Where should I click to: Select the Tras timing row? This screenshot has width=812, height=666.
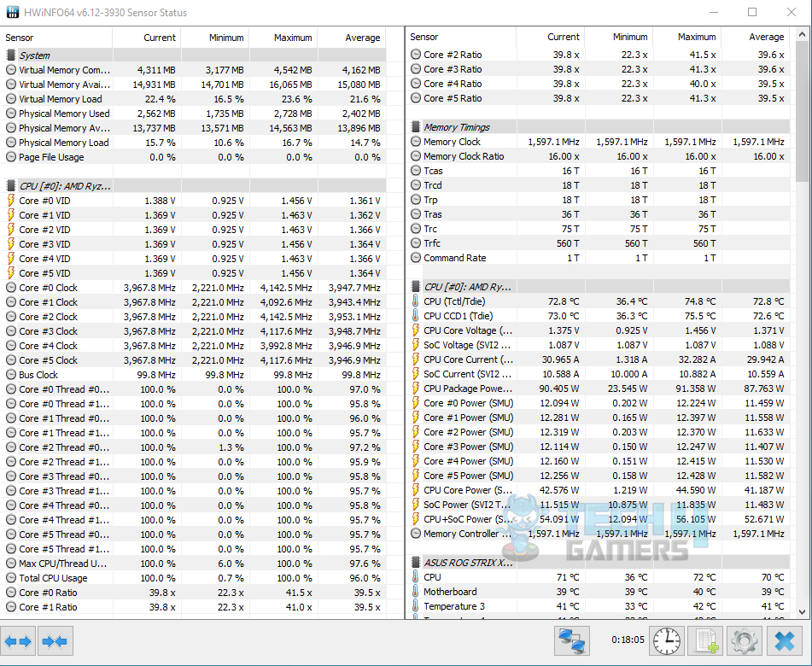[x=599, y=213]
